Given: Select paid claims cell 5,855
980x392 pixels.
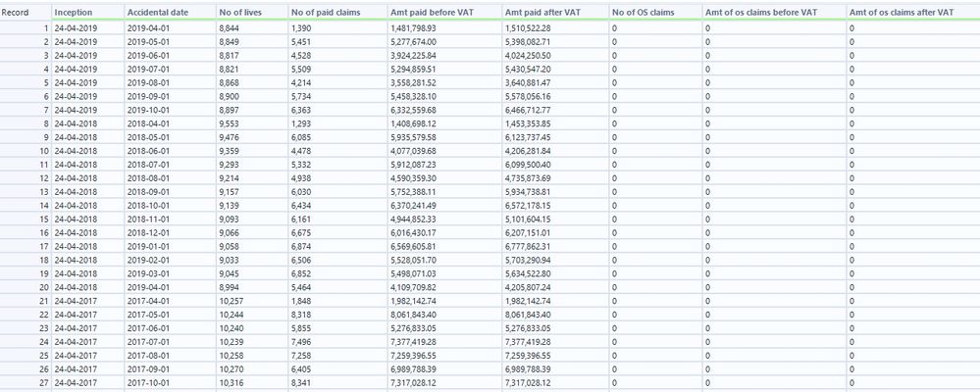Looking at the screenshot, I should (x=300, y=328).
